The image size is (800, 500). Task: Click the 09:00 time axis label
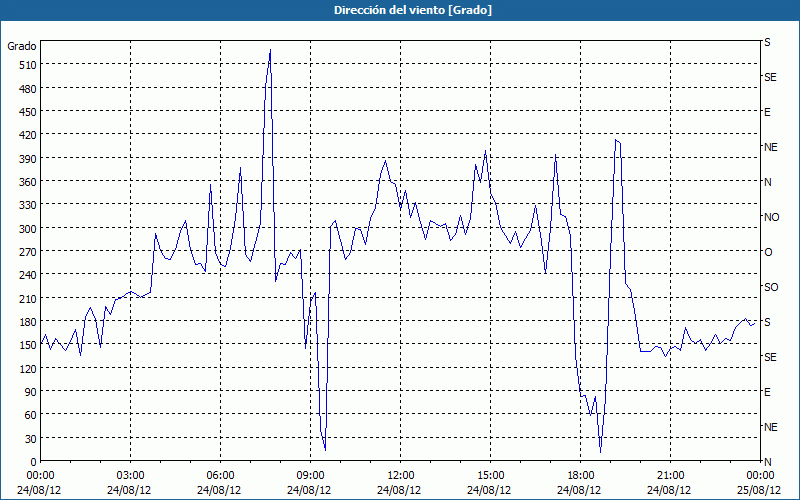310,476
